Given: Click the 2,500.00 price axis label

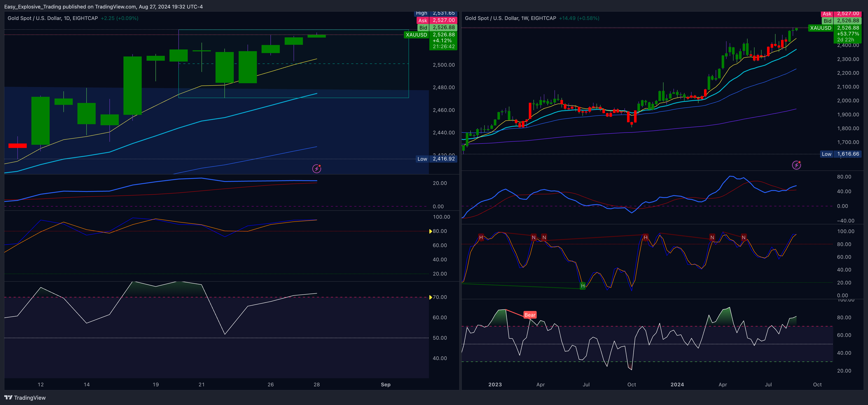Looking at the screenshot, I should point(443,65).
